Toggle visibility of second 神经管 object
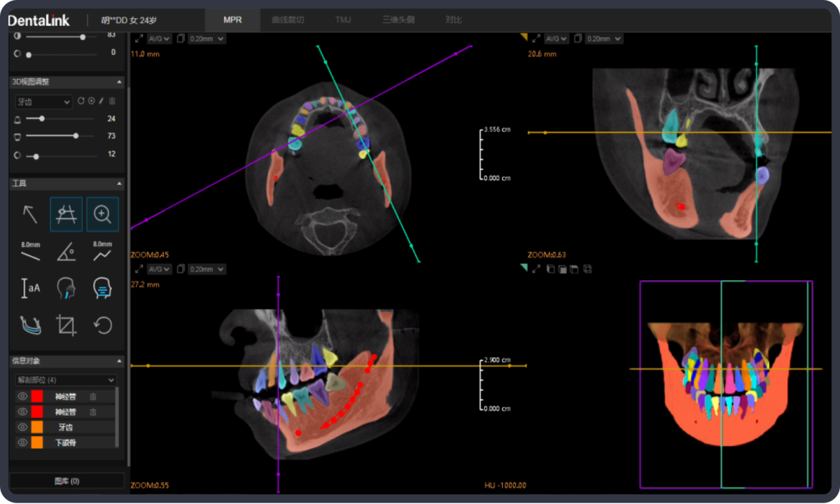 coord(22,412)
